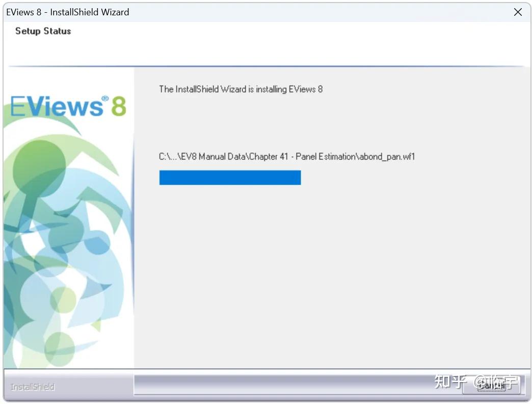Click the EViews 8 - InstallShield Wizard title text

pyautogui.click(x=67, y=12)
